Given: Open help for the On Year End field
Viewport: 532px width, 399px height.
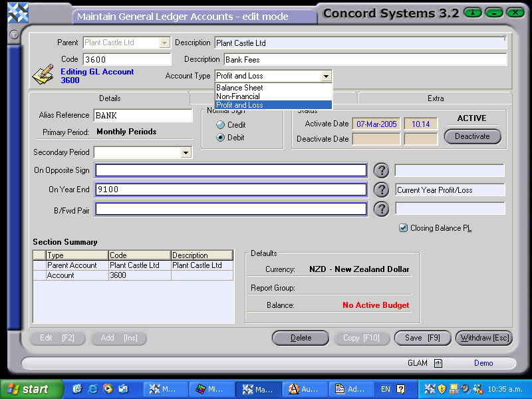Looking at the screenshot, I should (x=381, y=190).
